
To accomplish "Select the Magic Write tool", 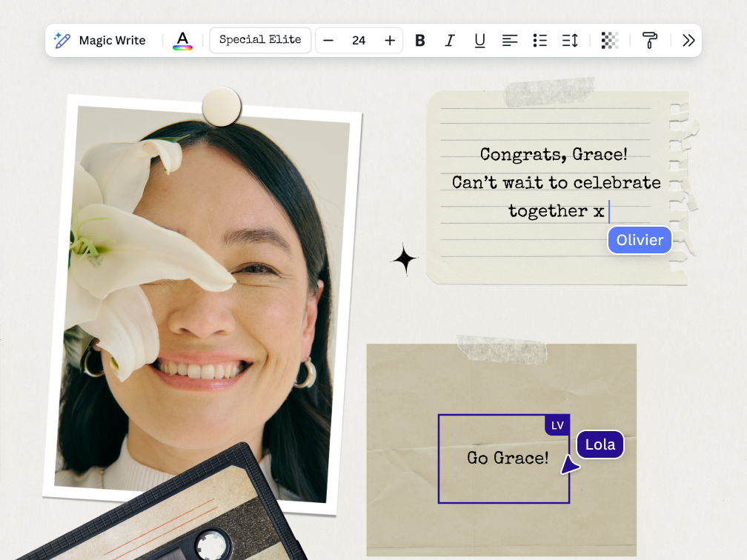I will [101, 40].
